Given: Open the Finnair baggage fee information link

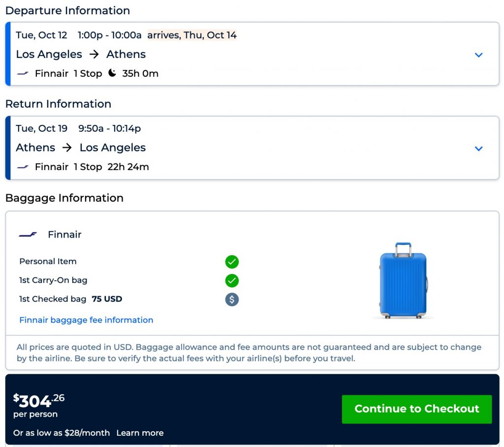Looking at the screenshot, I should pos(86,320).
